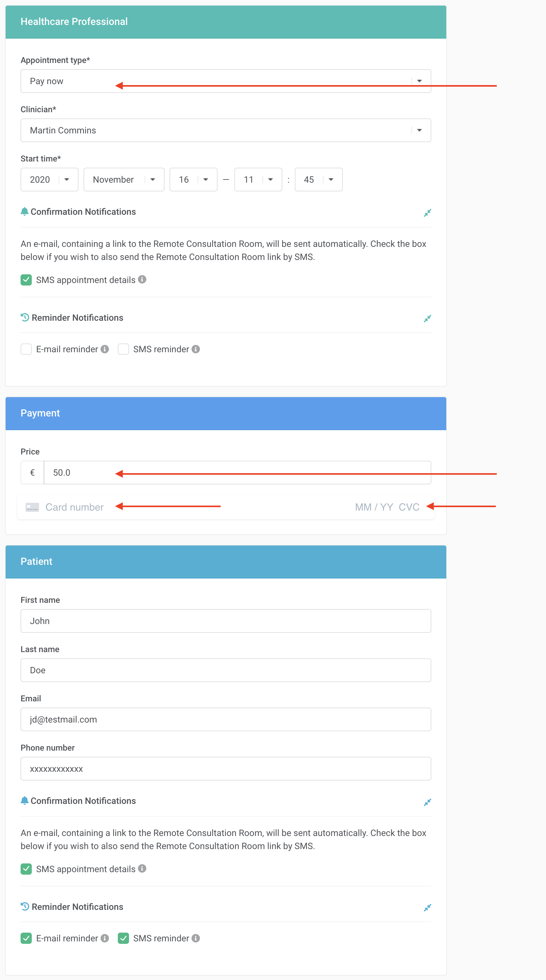
Task: Open the Clinician dropdown showing Martin Commins
Action: (226, 130)
